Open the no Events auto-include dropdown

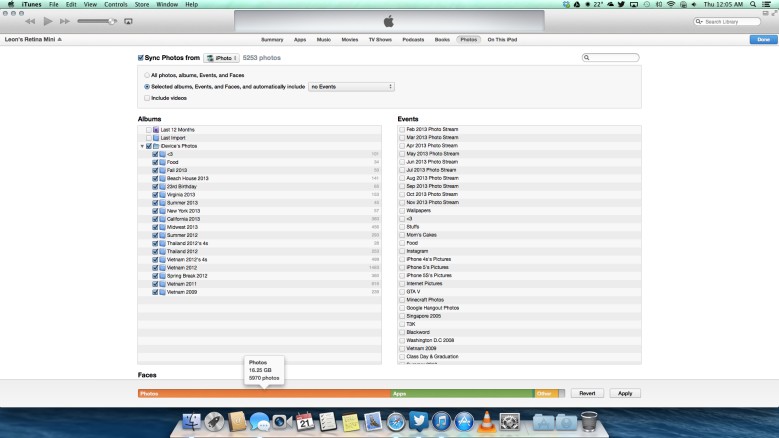351,86
